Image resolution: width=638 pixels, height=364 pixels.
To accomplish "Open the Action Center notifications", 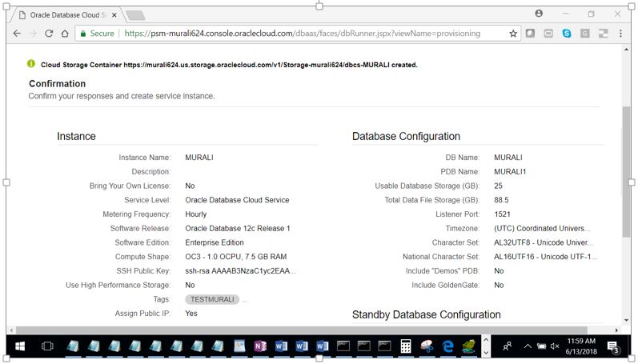I will 613,346.
